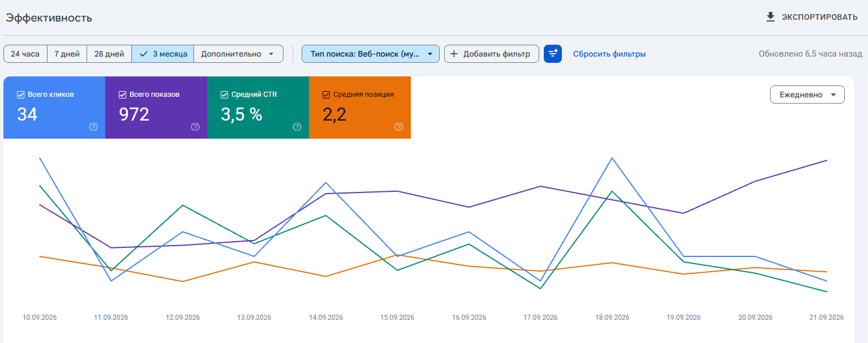
Task: Click the 20.09.2026 axis date label
Action: click(x=755, y=318)
